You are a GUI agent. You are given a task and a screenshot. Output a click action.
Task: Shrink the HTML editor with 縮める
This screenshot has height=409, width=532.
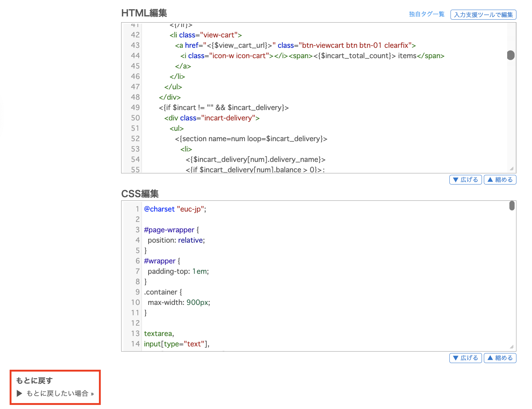pos(500,180)
